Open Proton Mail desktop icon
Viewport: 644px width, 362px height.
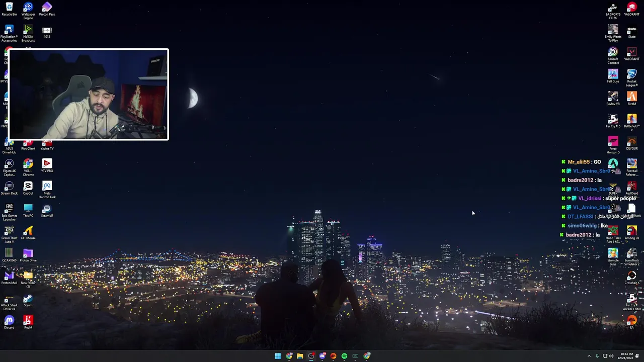point(9,278)
